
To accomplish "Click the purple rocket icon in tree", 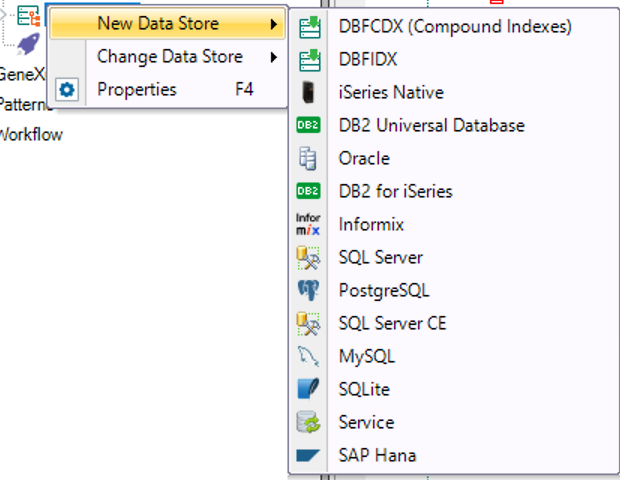I will [28, 43].
